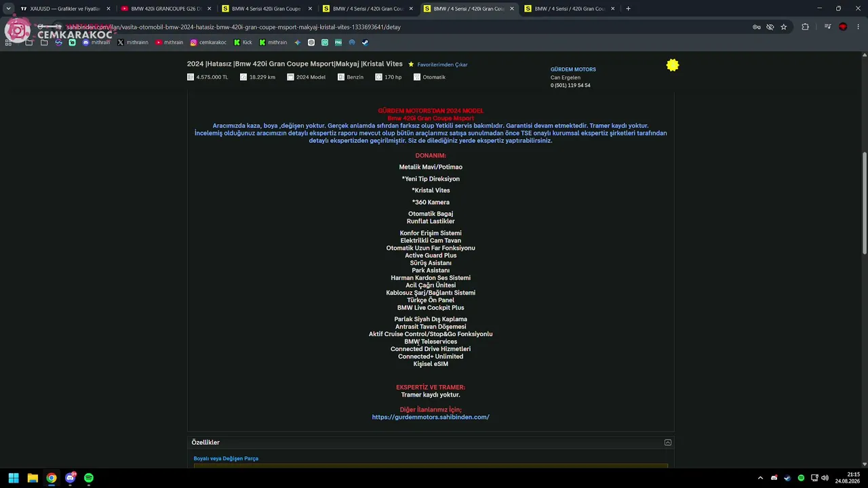Open the volume control in the tray
This screenshot has height=488, width=868.
pyautogui.click(x=825, y=478)
